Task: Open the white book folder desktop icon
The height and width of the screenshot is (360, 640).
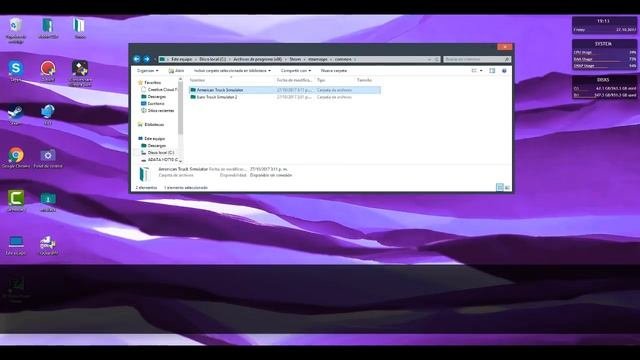Action: pos(80,28)
